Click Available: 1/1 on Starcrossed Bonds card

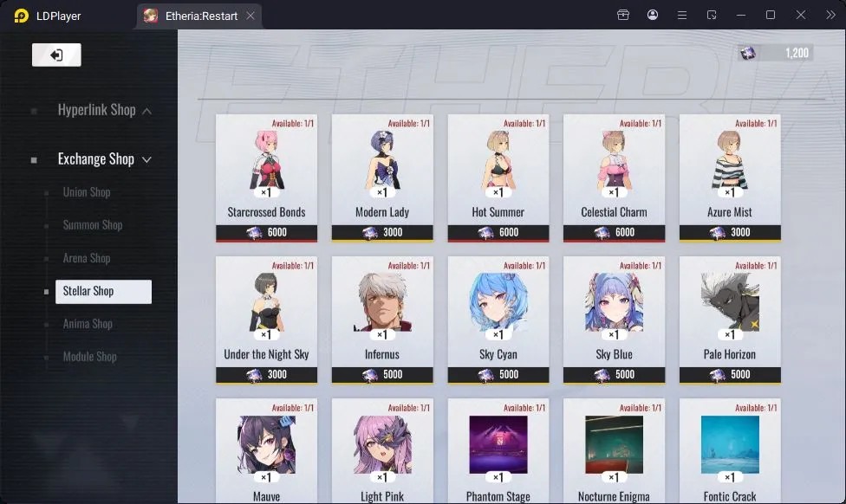point(292,124)
